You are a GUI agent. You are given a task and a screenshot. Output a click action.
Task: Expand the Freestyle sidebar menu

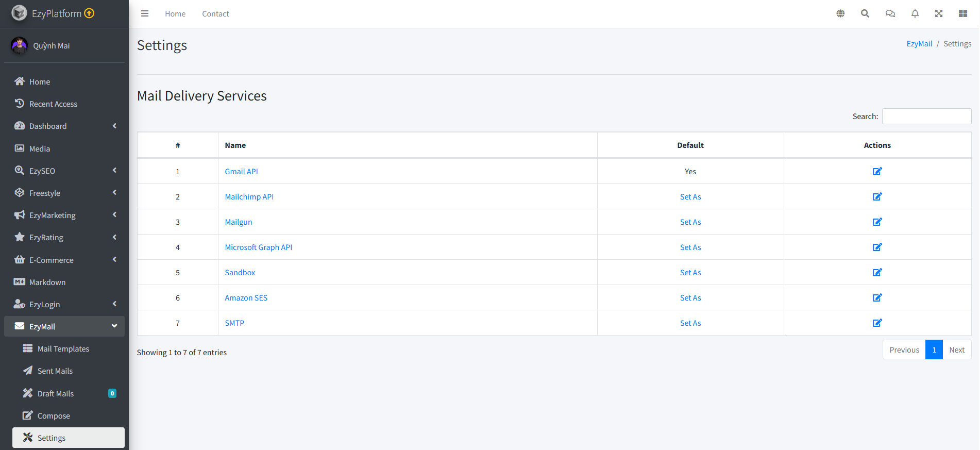[x=64, y=193]
